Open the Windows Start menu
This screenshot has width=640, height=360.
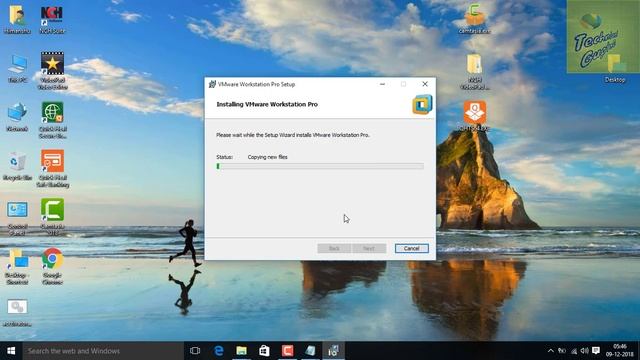coord(11,351)
